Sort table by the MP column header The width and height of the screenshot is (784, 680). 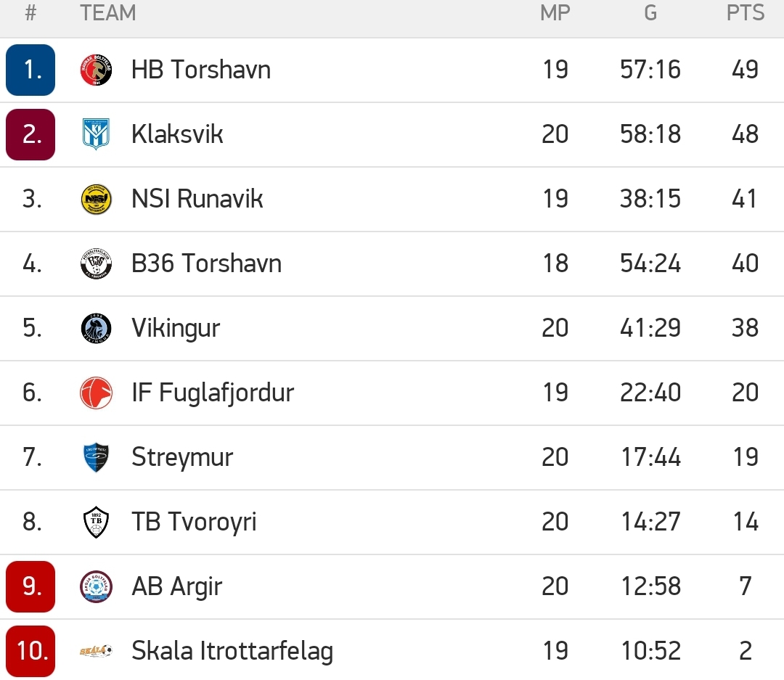[x=556, y=12]
